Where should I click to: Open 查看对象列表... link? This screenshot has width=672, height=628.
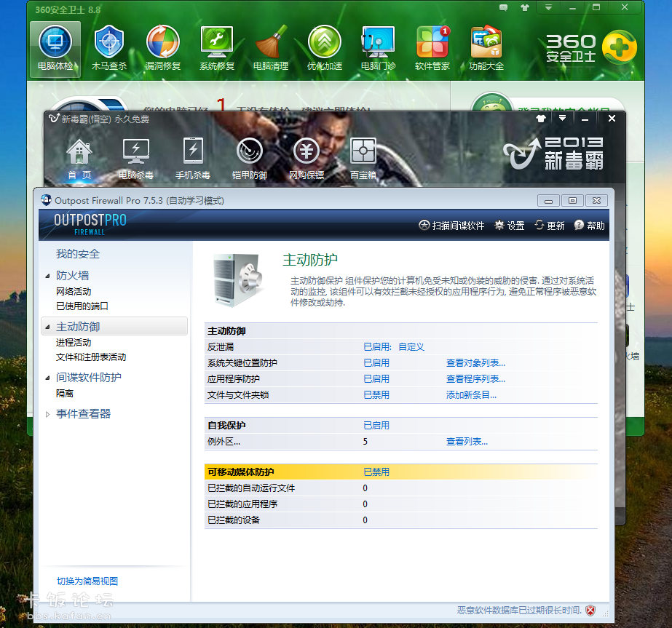(475, 363)
